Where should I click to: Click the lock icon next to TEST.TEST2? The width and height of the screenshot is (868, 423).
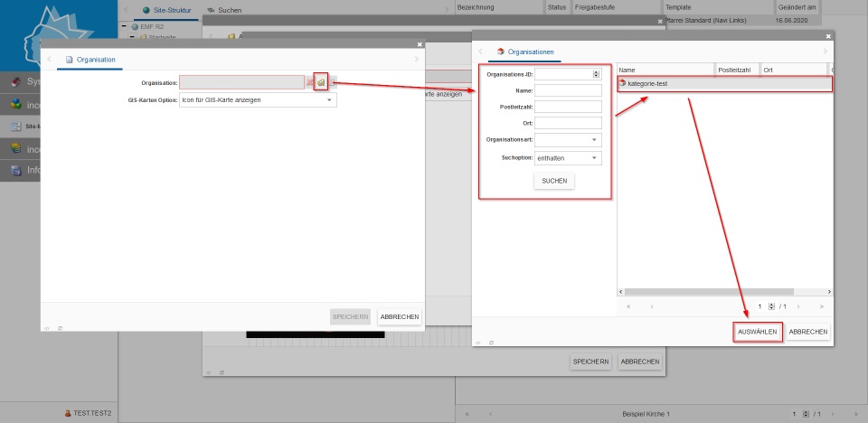pyautogui.click(x=68, y=413)
